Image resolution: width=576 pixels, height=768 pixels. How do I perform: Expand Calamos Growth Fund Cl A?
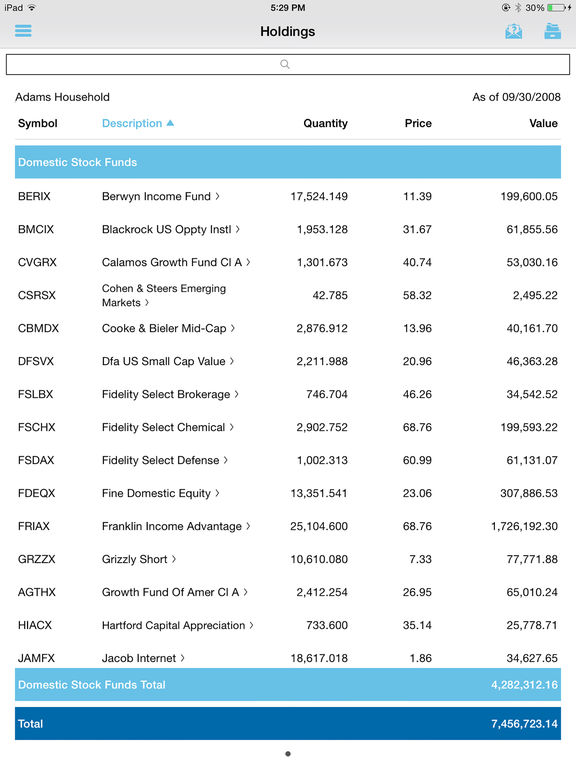248,263
